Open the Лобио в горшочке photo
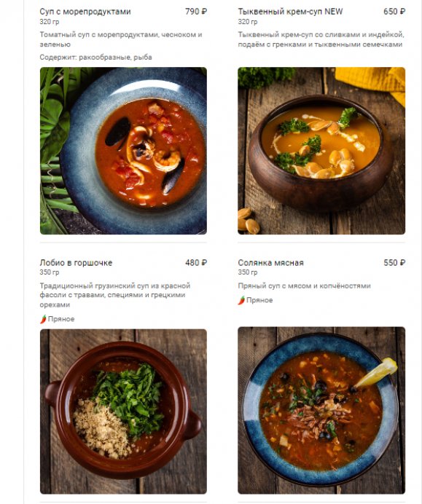The image size is (422, 504). [x=123, y=412]
